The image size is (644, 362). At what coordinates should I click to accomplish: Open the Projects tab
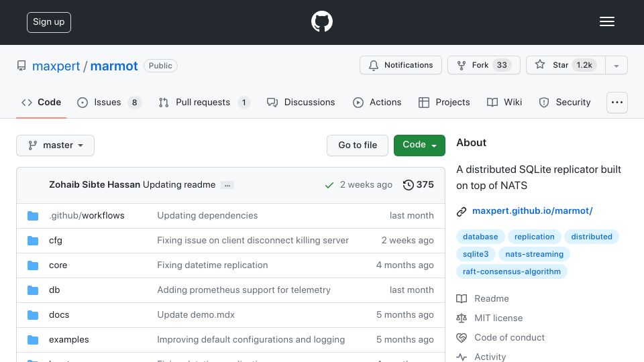point(444,102)
